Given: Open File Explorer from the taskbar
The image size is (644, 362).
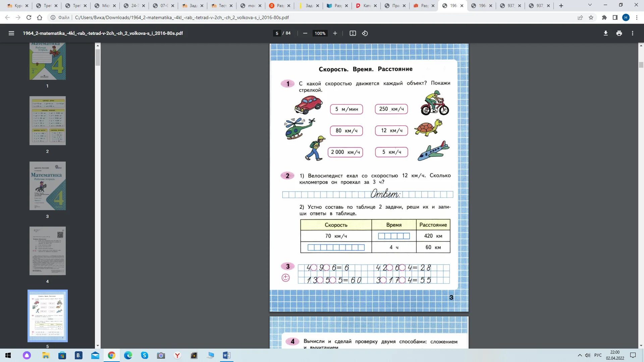Looking at the screenshot, I should [x=46, y=355].
